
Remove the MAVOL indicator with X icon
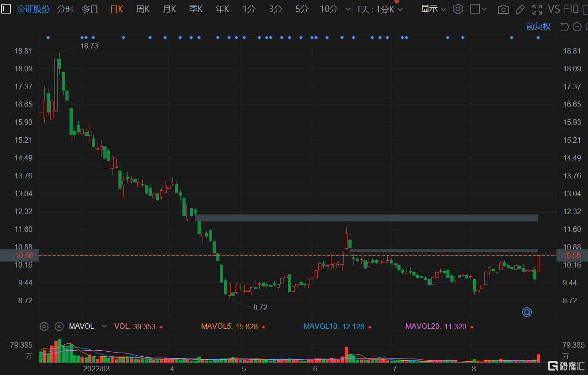59,327
